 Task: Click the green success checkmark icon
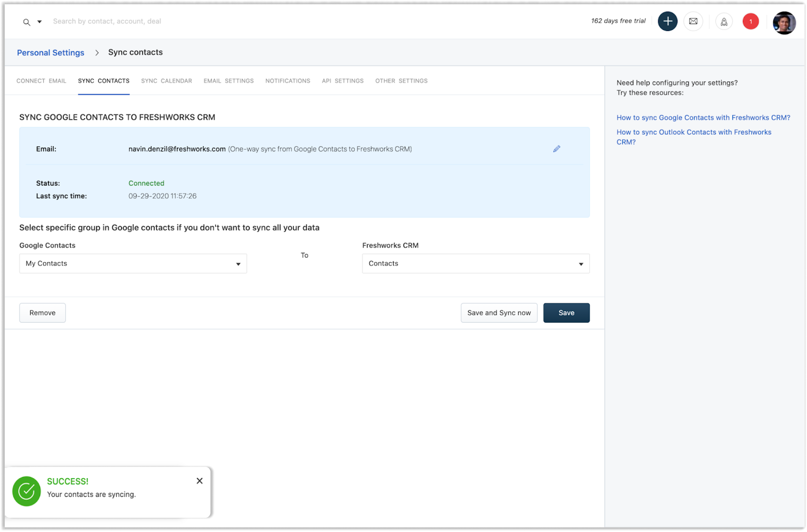[x=27, y=491]
